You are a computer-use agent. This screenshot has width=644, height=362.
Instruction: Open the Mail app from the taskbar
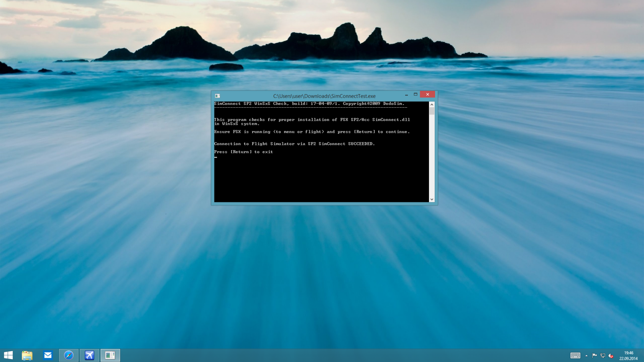pyautogui.click(x=48, y=355)
